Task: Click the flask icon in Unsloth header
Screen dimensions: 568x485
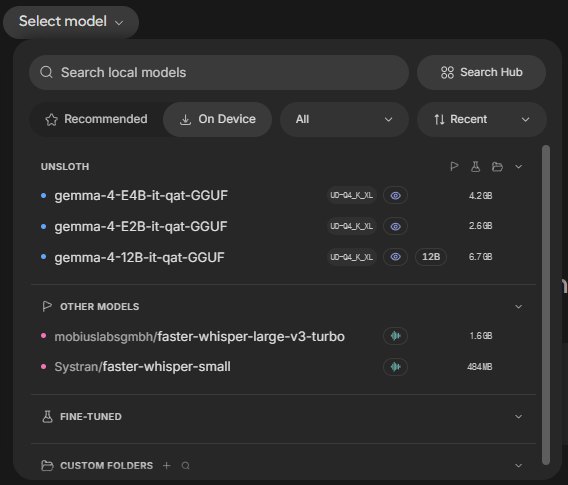Action: click(475, 167)
